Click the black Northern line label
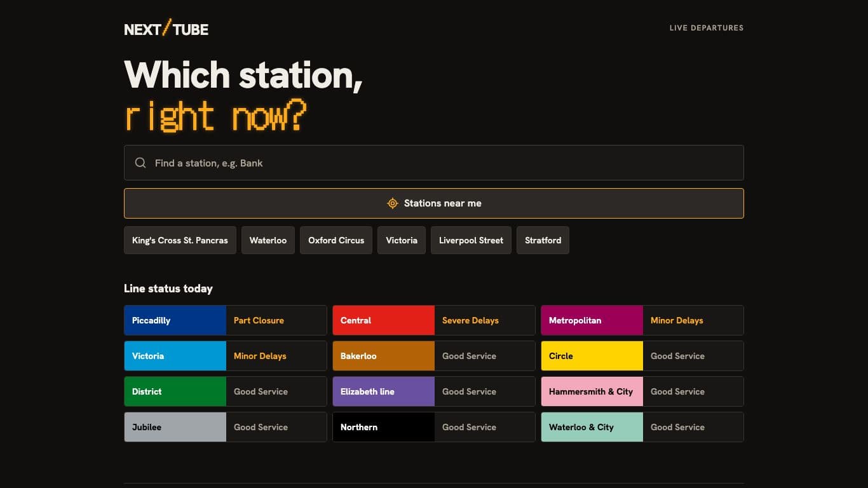868x488 pixels. pyautogui.click(x=384, y=427)
